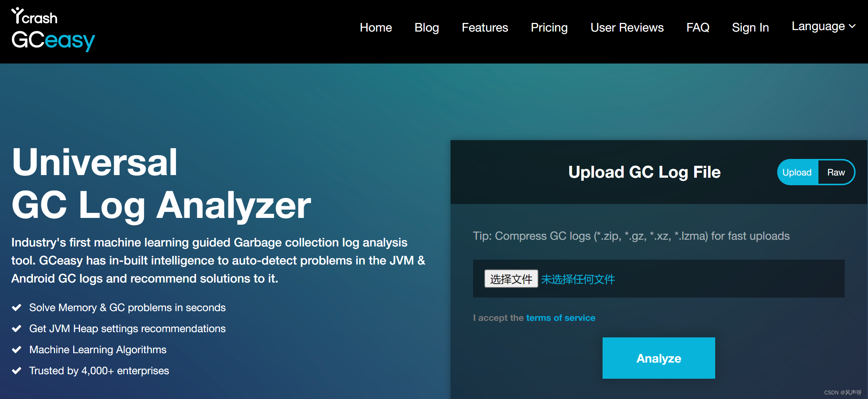Screen dimensions: 868x399
Task: Click the Upload GC Log File heading
Action: 644,172
